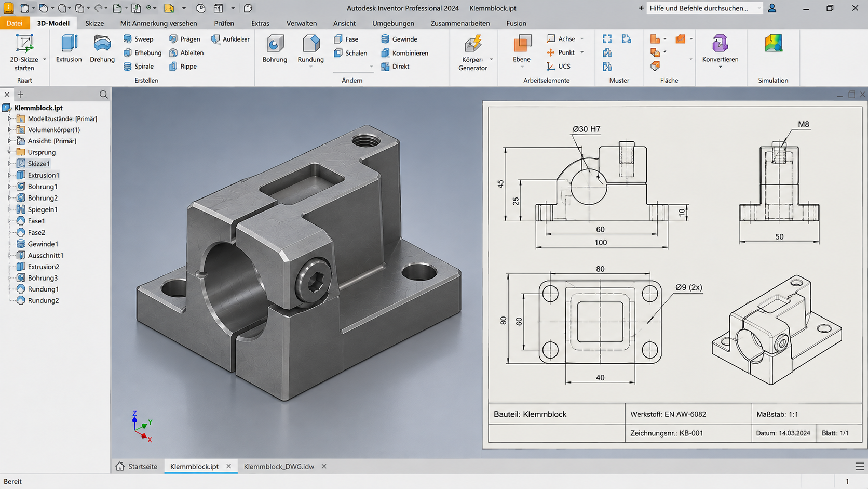Select Skizze1 in the model tree
Viewport: 868px width, 489px height.
(39, 164)
